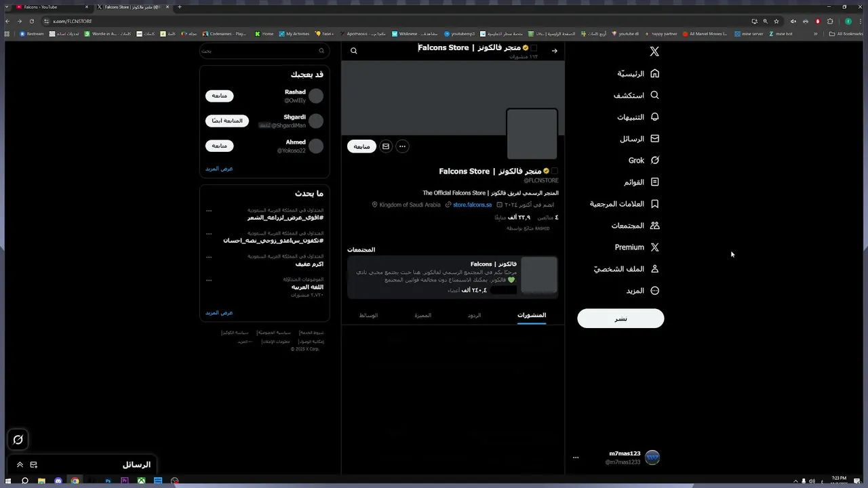This screenshot has width=868, height=488.
Task: Click new message icon in Messages drawer
Action: coord(33,464)
